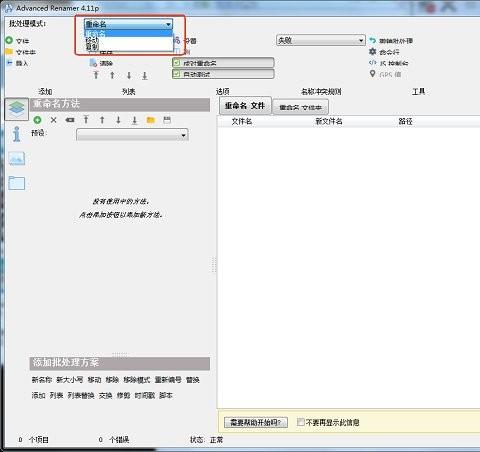Viewport: 480px width, 452px height.
Task: Add 替换 method
Action: click(193, 380)
